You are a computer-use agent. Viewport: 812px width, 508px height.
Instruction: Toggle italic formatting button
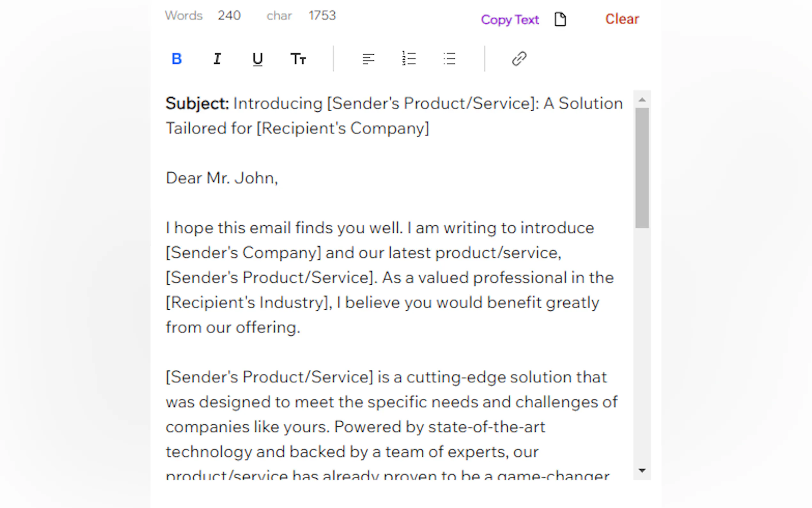[217, 59]
